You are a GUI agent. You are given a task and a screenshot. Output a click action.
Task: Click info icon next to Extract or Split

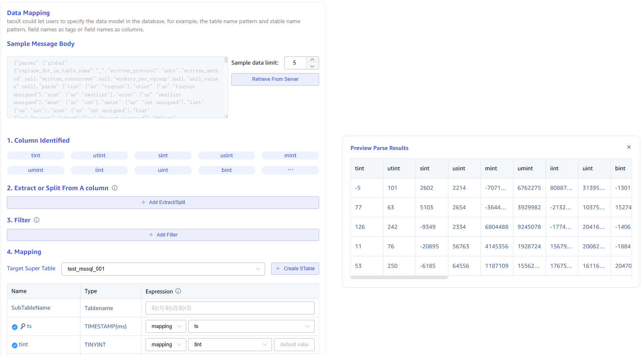click(115, 188)
